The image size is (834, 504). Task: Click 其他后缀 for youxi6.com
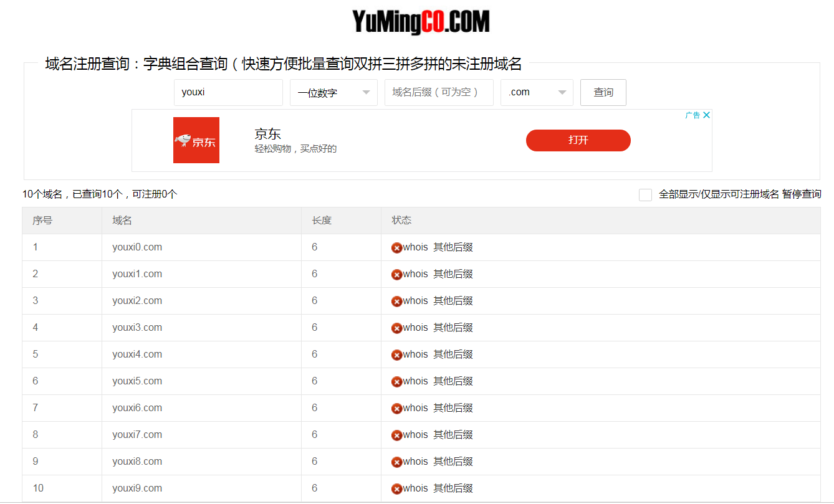tap(453, 408)
